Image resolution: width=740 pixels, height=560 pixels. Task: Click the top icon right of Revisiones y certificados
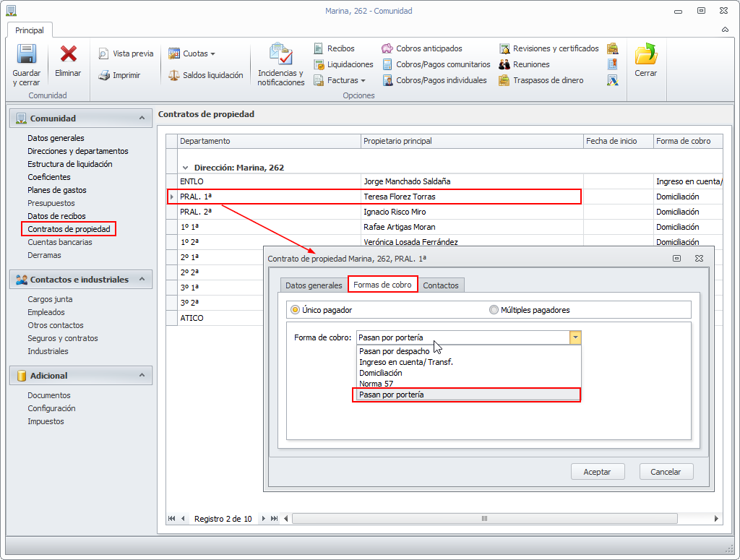coord(613,48)
